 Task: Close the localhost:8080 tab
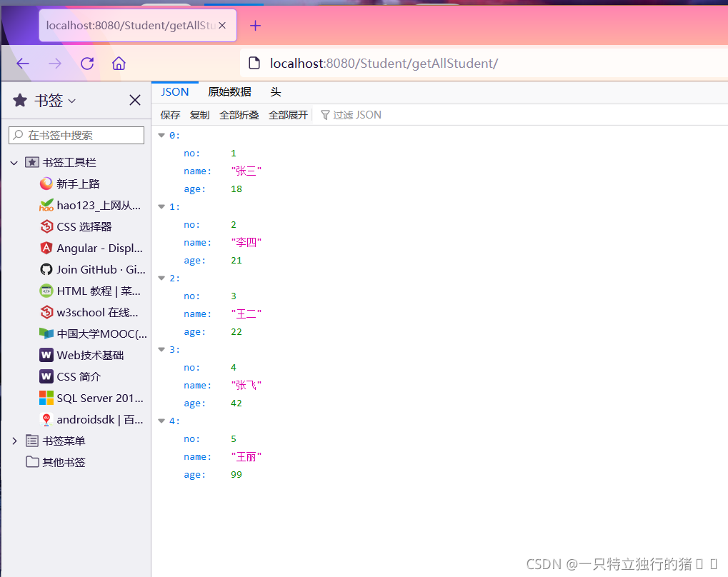coord(222,26)
